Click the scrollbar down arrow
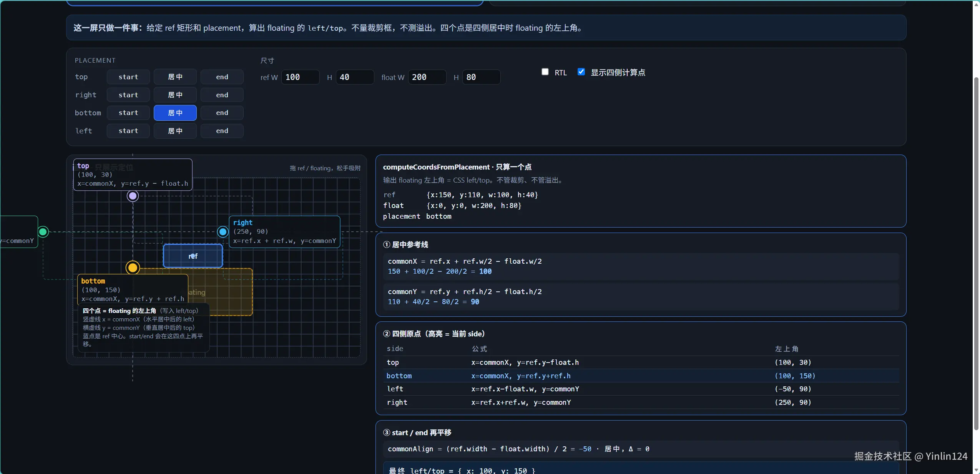 pos(976,470)
